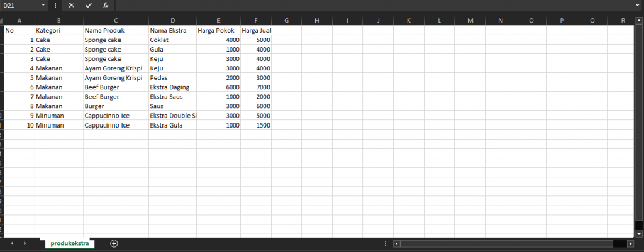This screenshot has width=644, height=252.
Task: Click the Select All corner triangle
Action: click(2, 20)
